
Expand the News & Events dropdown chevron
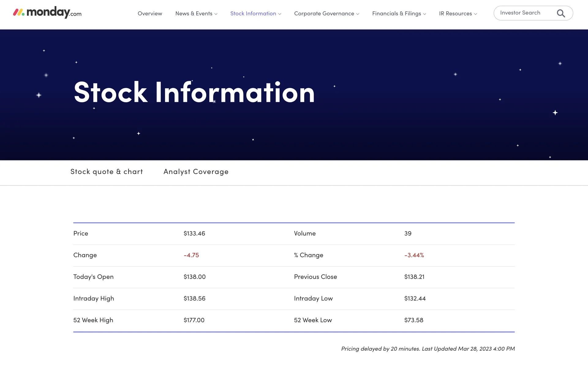216,14
